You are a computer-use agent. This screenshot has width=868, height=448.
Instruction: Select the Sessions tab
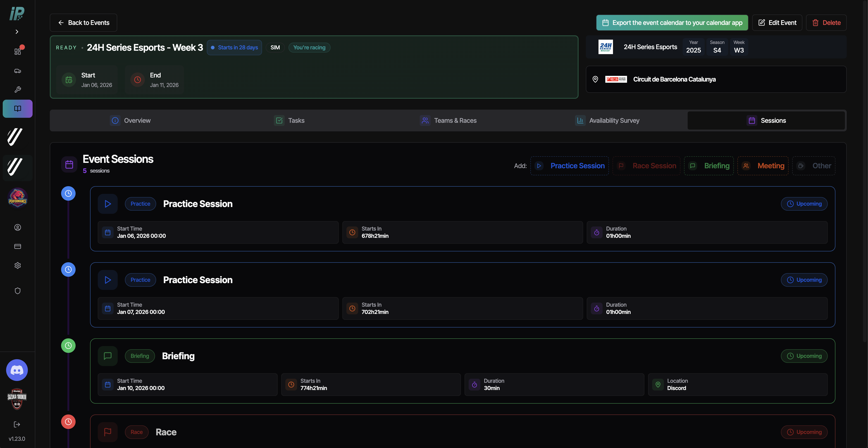[x=766, y=120]
